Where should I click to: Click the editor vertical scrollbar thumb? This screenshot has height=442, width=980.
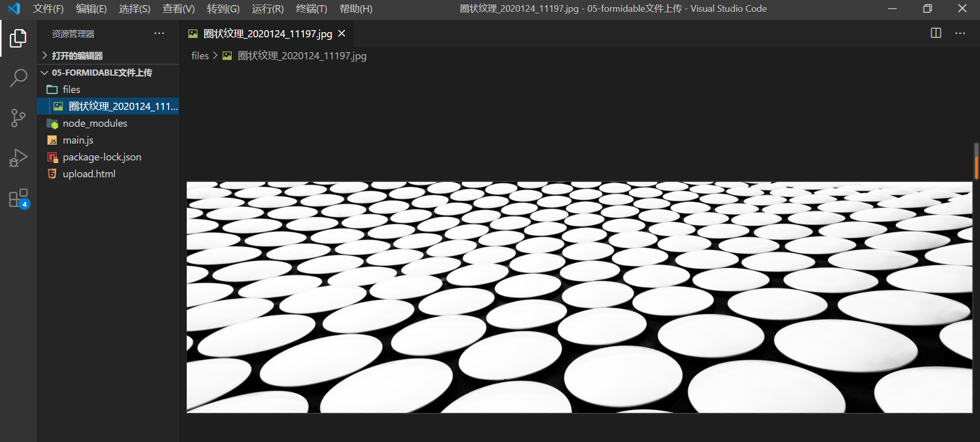click(976, 161)
